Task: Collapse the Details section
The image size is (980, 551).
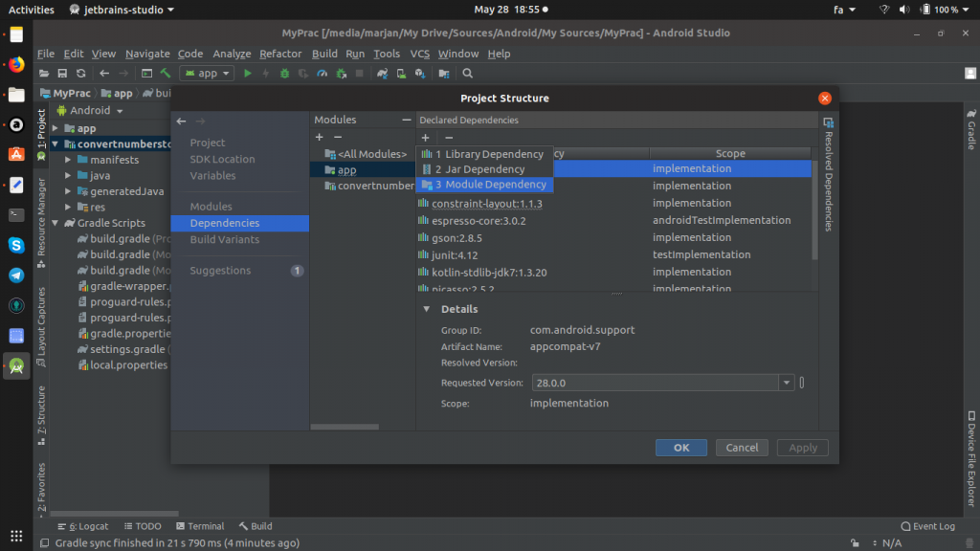Action: point(426,309)
